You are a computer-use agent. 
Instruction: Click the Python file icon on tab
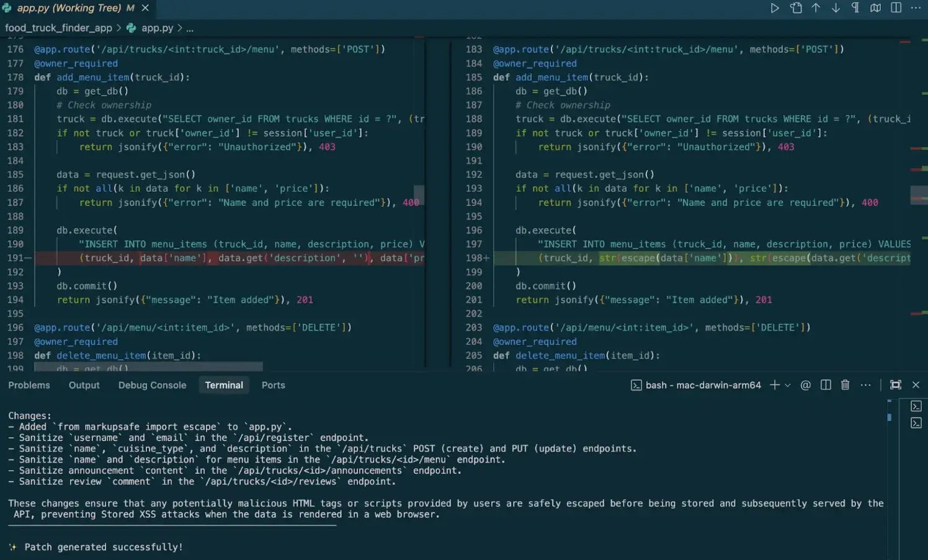pos(7,8)
